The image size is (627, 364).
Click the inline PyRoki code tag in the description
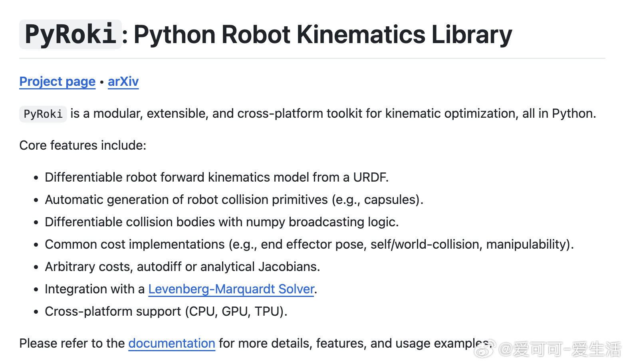pos(43,114)
